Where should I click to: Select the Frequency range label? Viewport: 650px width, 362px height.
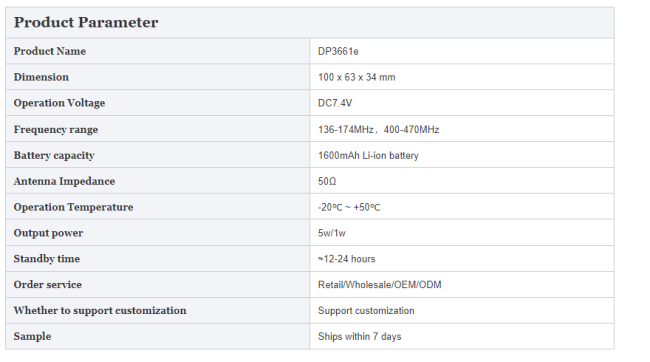coord(56,129)
